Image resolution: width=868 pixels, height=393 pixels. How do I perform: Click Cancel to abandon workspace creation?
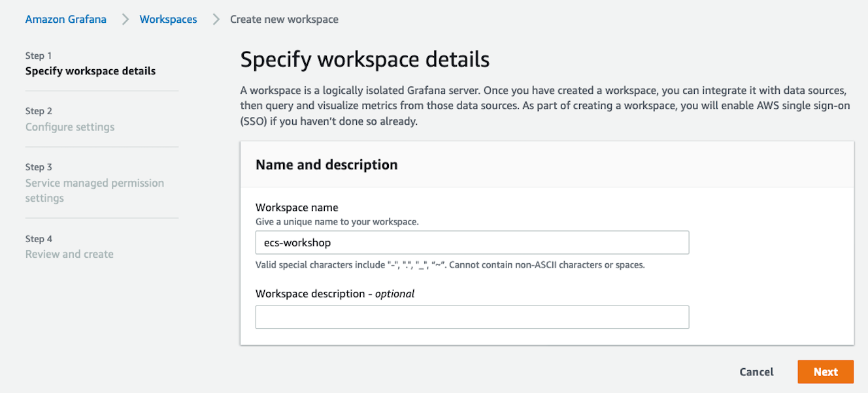pyautogui.click(x=756, y=371)
